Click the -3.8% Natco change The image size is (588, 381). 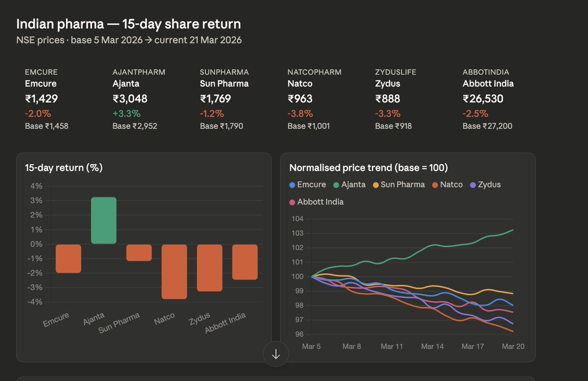pos(300,114)
